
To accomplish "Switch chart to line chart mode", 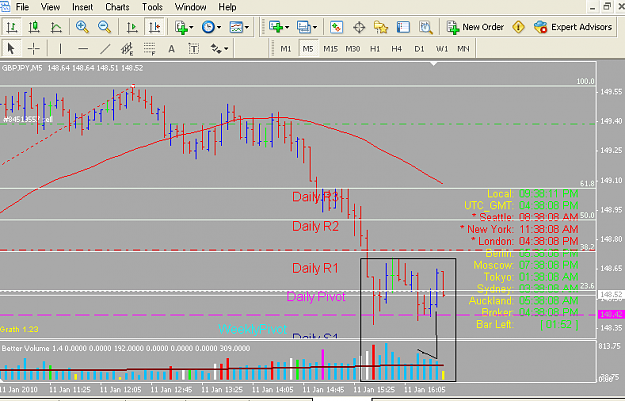I will click(x=56, y=27).
